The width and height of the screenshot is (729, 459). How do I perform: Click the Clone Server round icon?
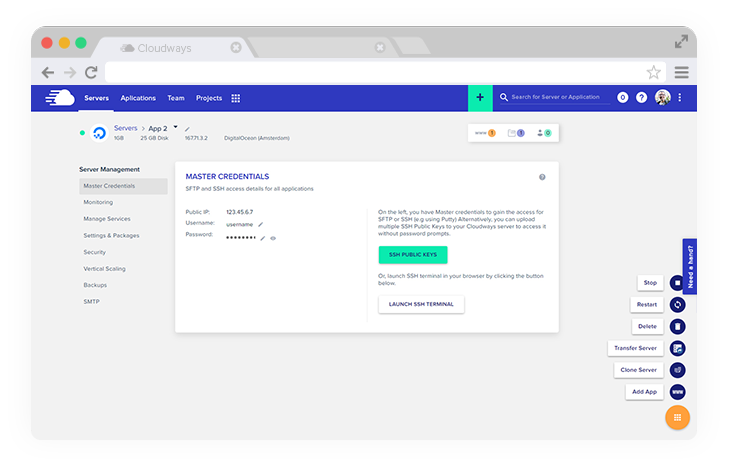point(677,370)
